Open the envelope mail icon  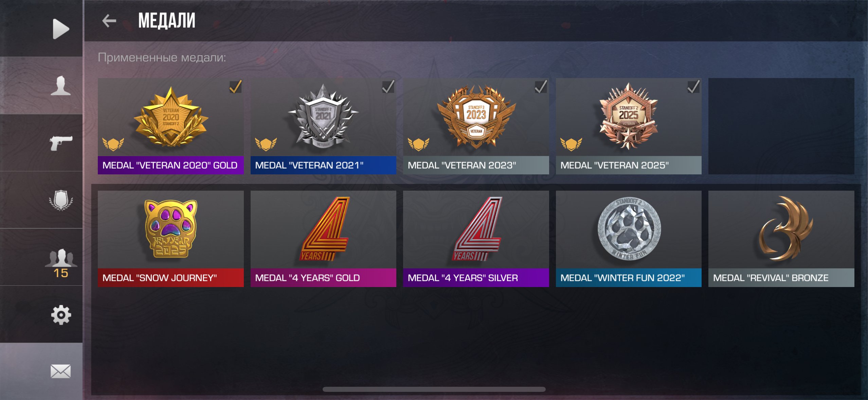point(61,371)
